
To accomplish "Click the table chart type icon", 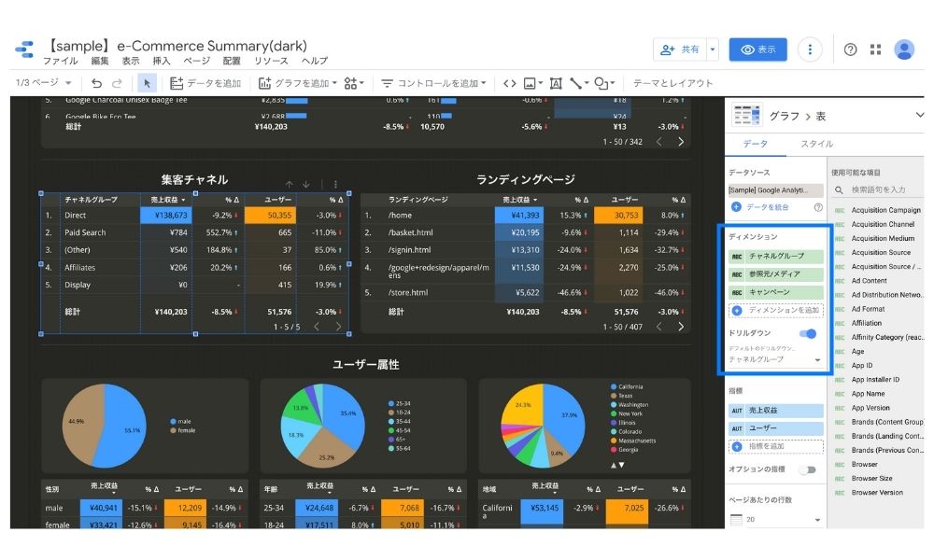I will click(x=747, y=116).
